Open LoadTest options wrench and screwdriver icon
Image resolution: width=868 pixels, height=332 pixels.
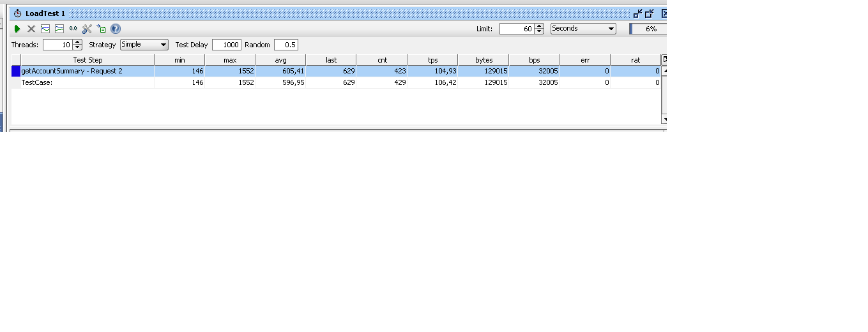(x=88, y=29)
